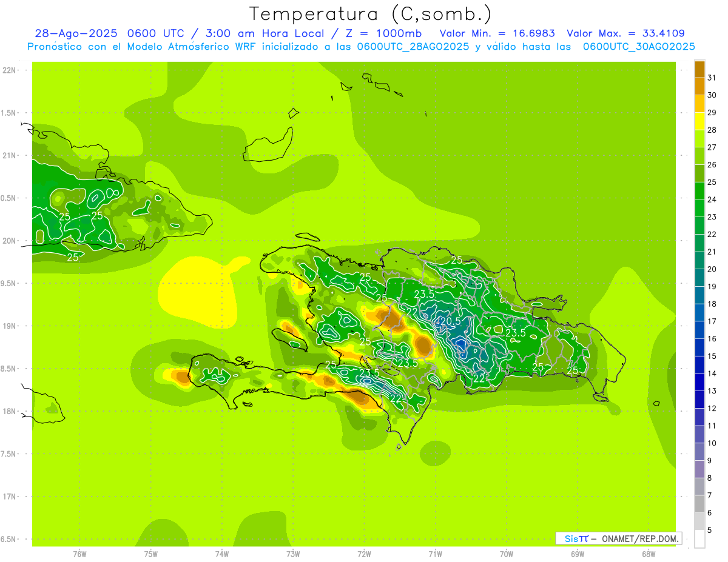This screenshot has height=562, width=728.
Task: Click the legend value label '28'
Action: pos(712,130)
